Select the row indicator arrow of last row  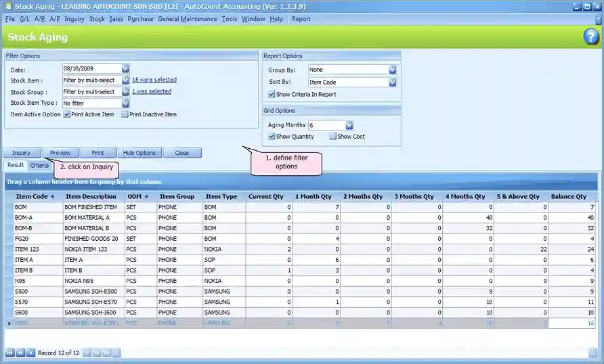pyautogui.click(x=9, y=323)
